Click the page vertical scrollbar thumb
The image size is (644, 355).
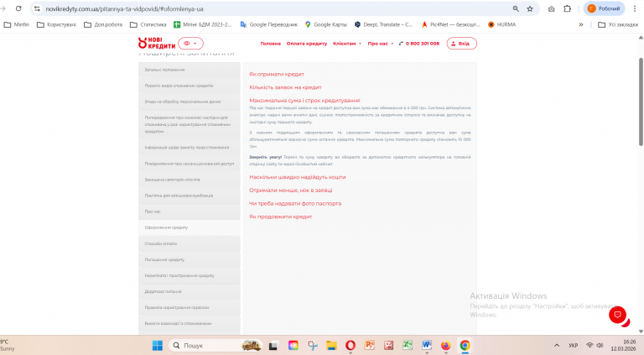[641, 102]
